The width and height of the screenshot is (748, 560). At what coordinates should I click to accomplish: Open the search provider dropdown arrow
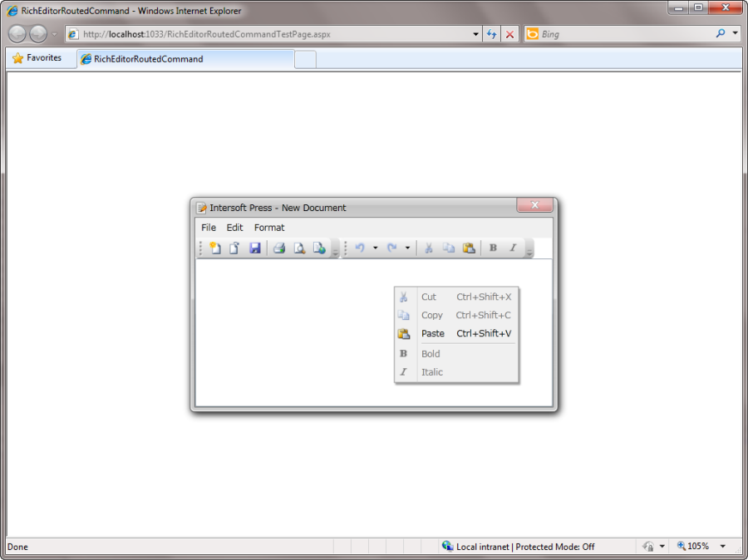click(x=736, y=33)
